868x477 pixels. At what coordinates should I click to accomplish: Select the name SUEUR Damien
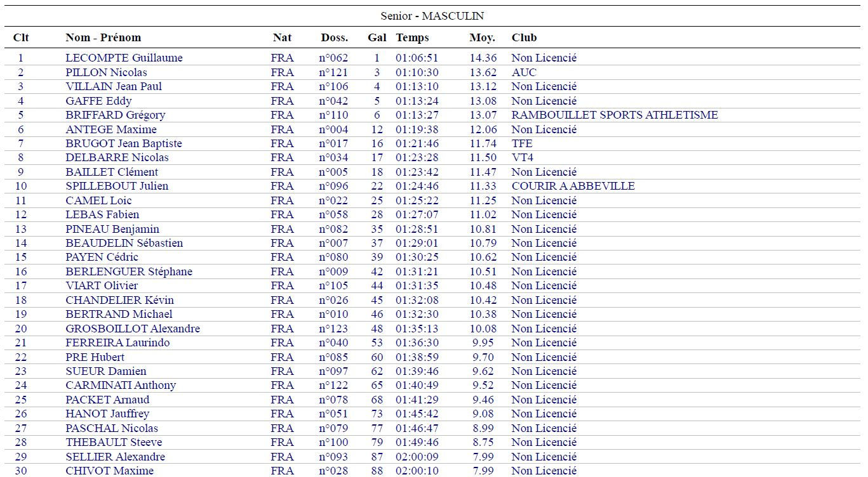click(x=106, y=371)
